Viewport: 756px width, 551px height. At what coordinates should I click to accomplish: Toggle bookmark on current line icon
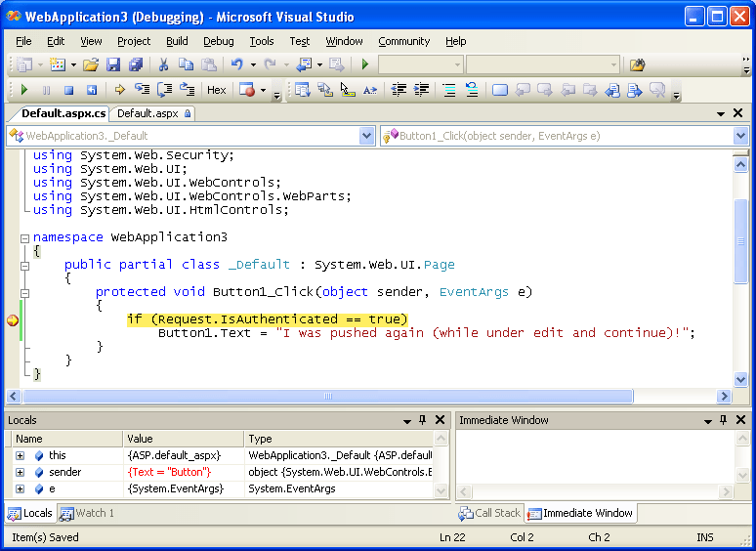500,90
